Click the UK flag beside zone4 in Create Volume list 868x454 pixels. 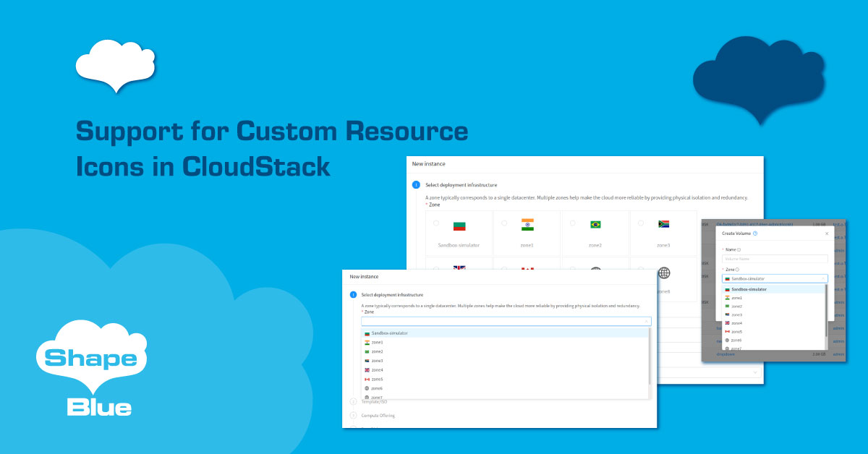(728, 323)
